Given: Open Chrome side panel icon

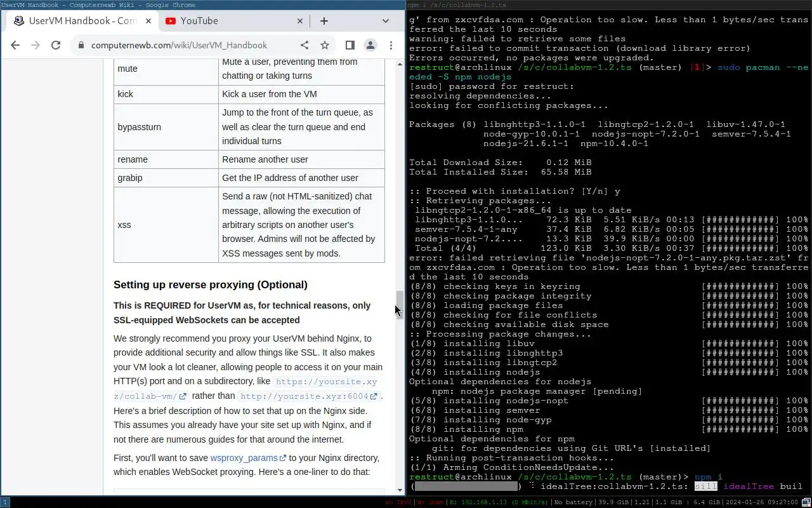Looking at the screenshot, I should pos(350,45).
